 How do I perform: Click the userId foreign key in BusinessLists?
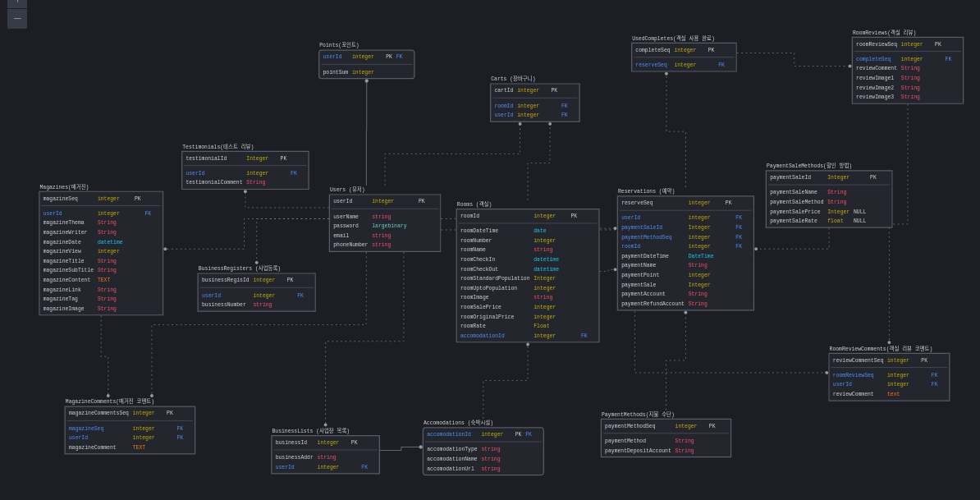click(286, 466)
